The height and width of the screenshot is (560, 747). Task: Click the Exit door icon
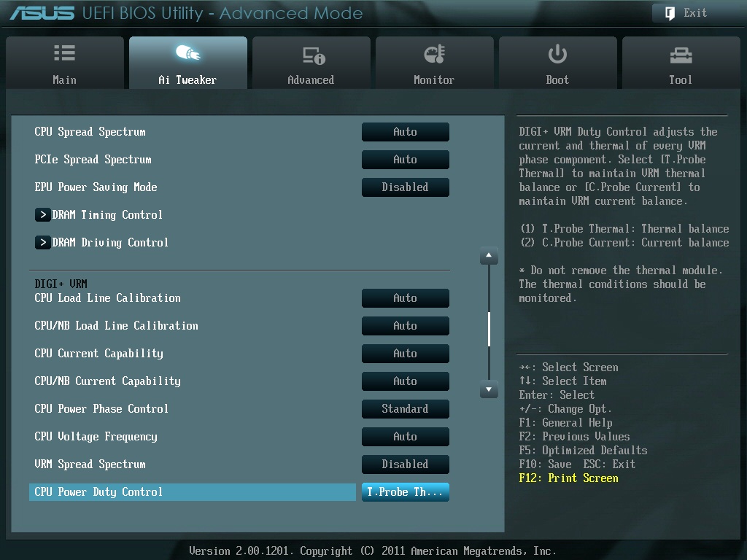(670, 13)
